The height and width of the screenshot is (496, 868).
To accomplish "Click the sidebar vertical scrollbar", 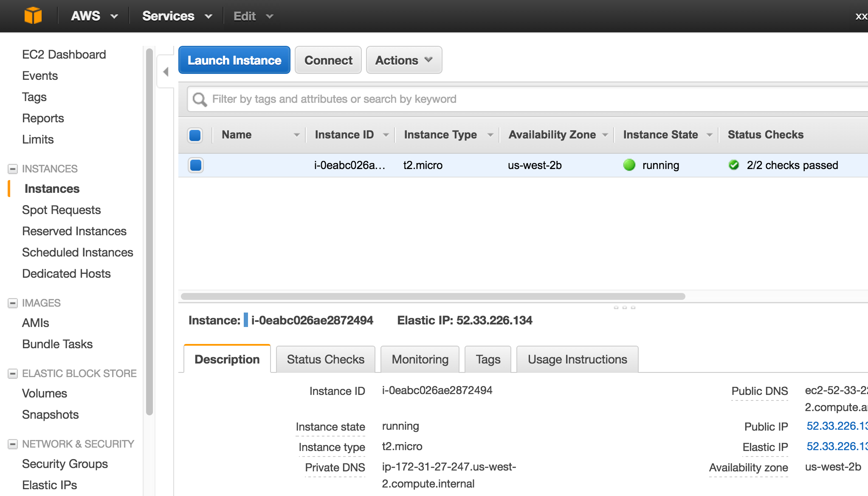I will click(x=149, y=231).
